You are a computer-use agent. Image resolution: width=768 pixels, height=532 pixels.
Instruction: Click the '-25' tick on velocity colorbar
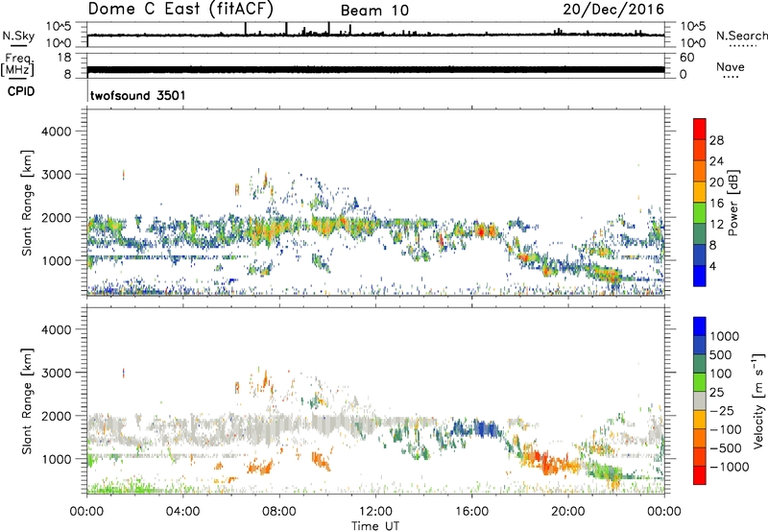[x=722, y=411]
